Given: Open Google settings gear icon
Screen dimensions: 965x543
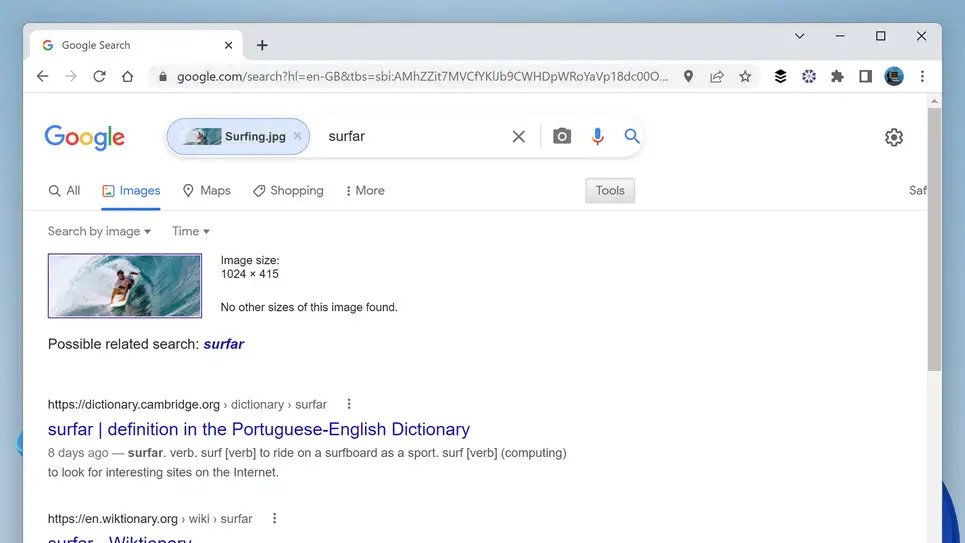Looking at the screenshot, I should pyautogui.click(x=894, y=137).
